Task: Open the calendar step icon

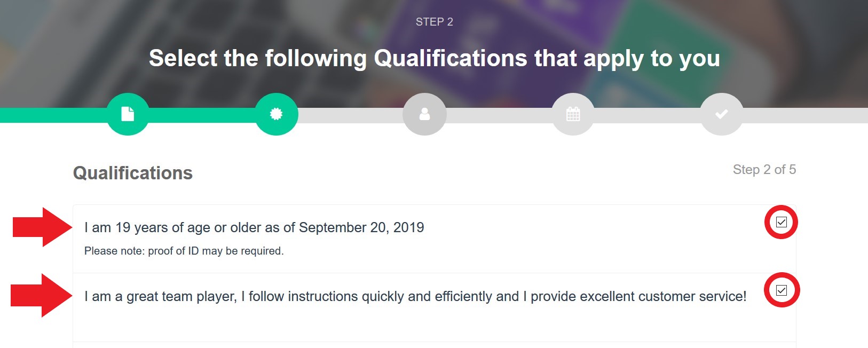Action: click(573, 114)
